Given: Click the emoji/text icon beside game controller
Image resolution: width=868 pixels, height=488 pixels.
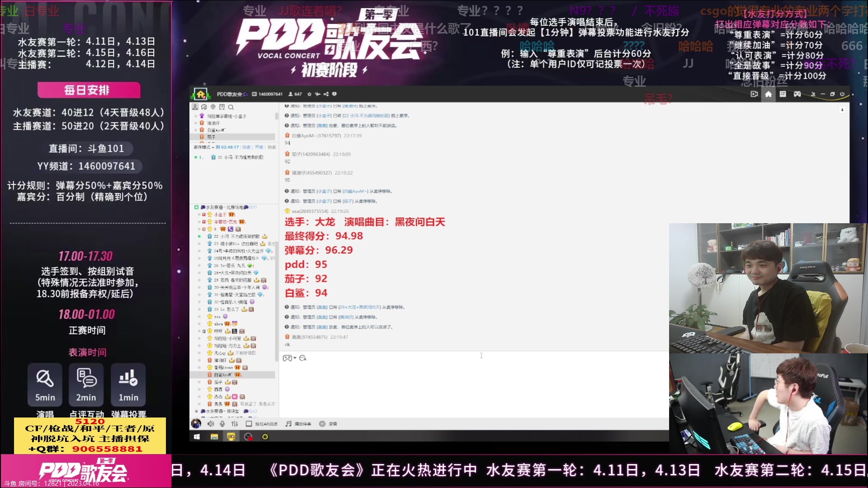Looking at the screenshot, I should click(x=303, y=358).
